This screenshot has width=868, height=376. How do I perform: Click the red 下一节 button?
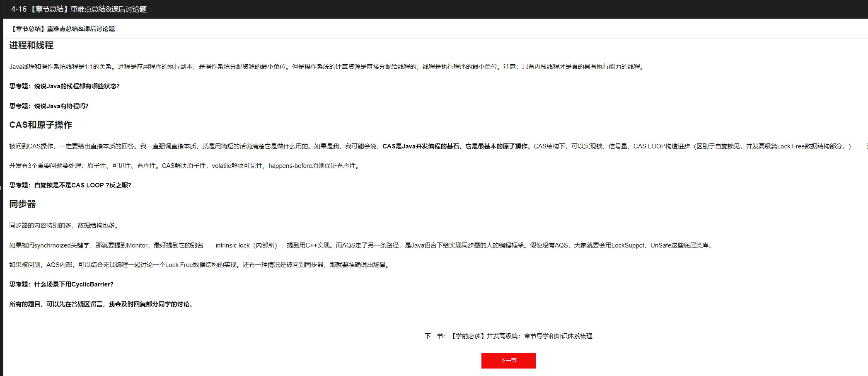(508, 360)
